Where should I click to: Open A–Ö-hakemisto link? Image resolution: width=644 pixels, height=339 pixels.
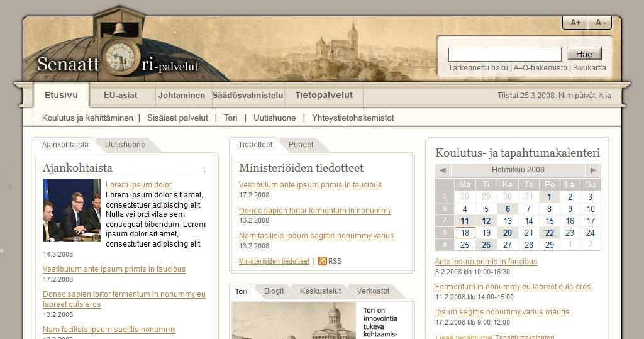coord(540,68)
